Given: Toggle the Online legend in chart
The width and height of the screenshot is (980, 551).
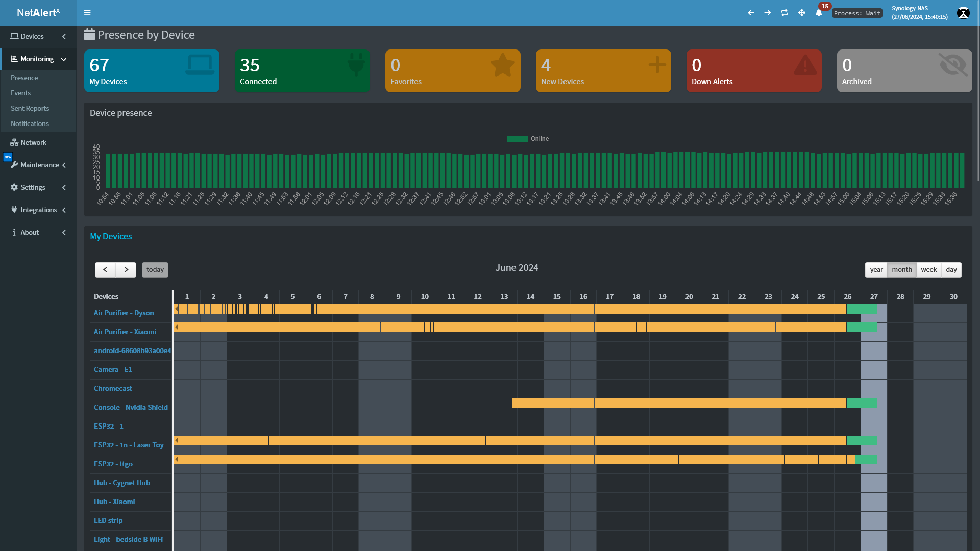Looking at the screenshot, I should click(x=528, y=139).
